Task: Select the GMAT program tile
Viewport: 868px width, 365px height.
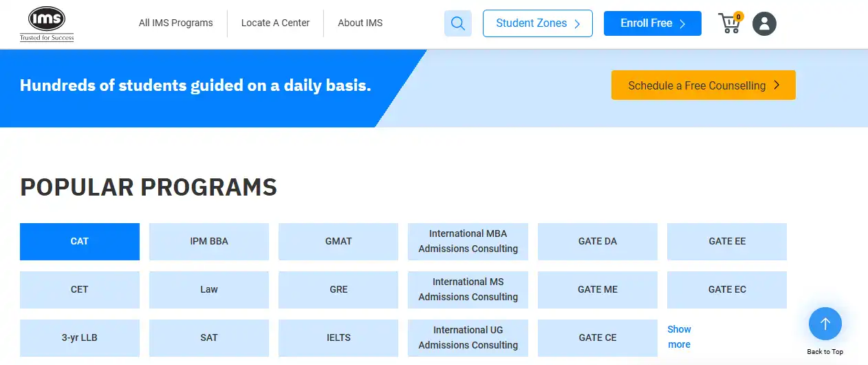Action: click(x=338, y=242)
